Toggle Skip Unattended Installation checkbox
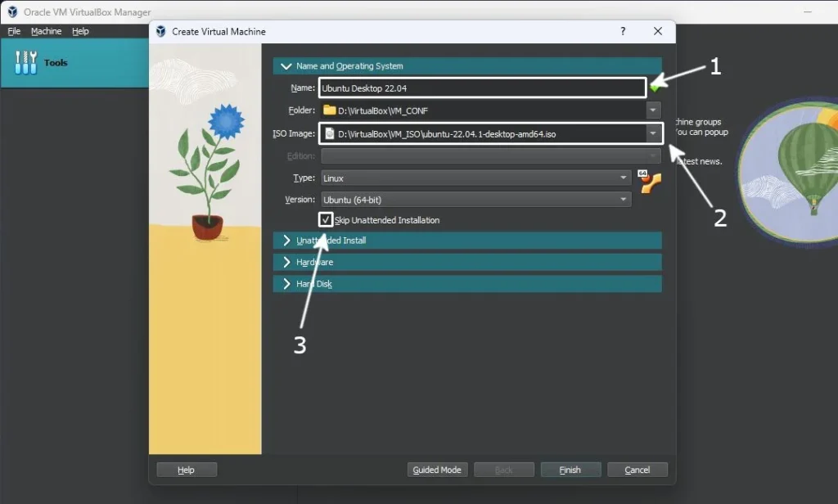The width and height of the screenshot is (838, 504). pos(326,219)
